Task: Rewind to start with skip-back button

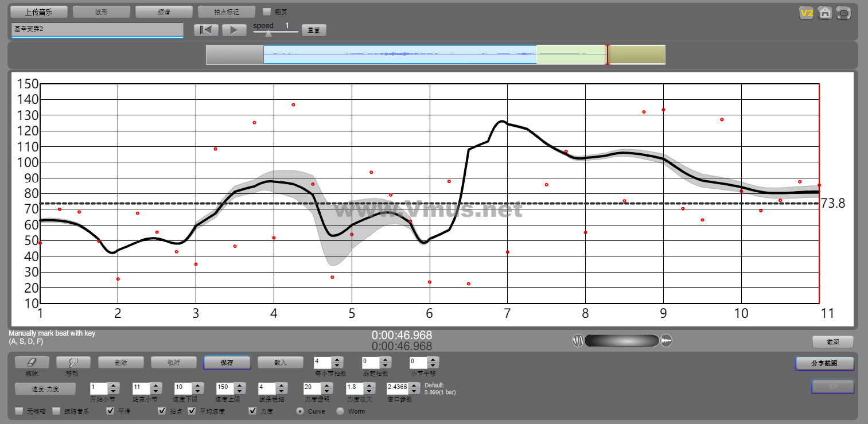Action: pos(206,30)
